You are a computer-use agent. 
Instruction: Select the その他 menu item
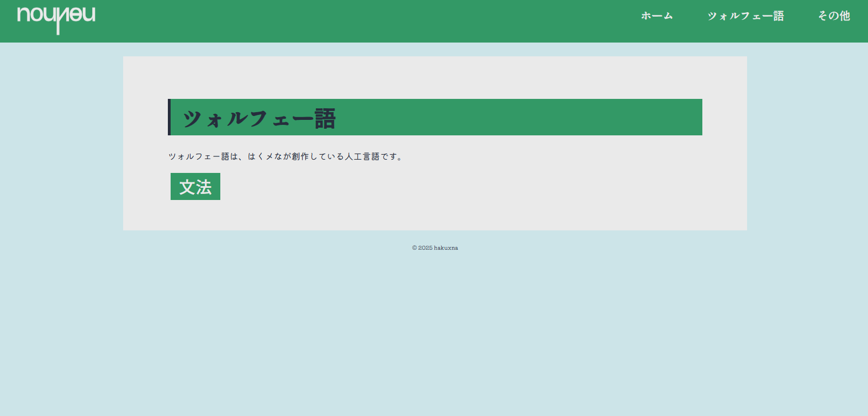click(x=834, y=16)
